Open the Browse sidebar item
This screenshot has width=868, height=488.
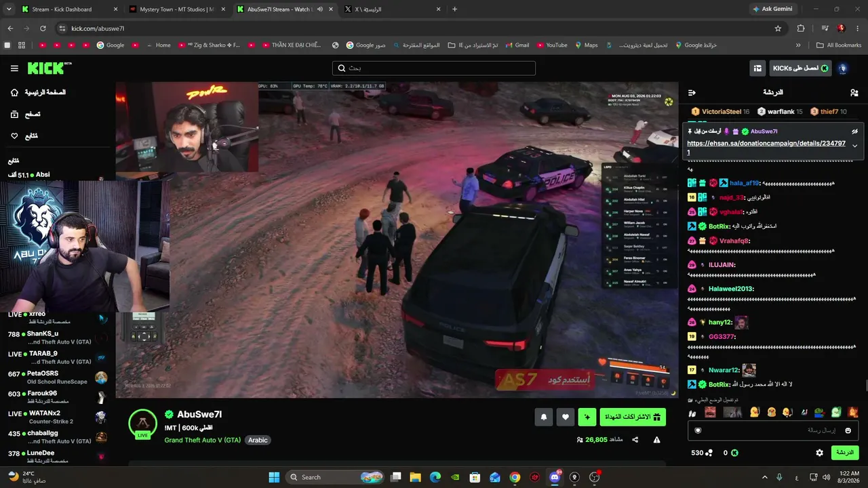pyautogui.click(x=25, y=115)
